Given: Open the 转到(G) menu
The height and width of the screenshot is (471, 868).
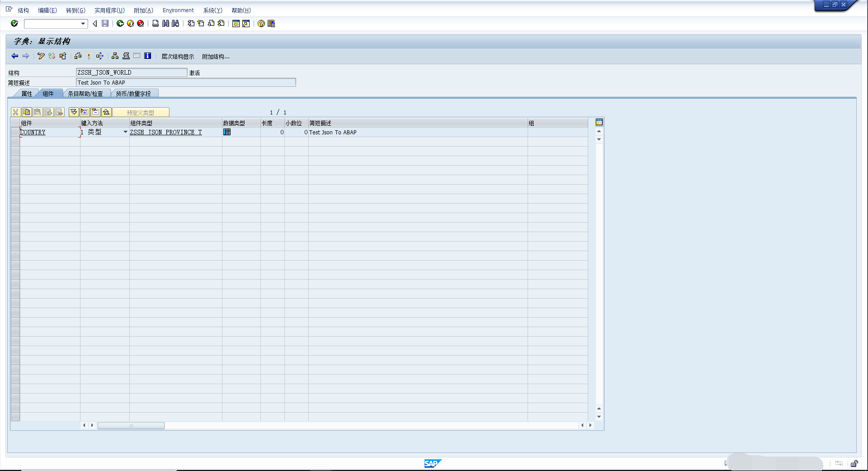Looking at the screenshot, I should coord(75,10).
